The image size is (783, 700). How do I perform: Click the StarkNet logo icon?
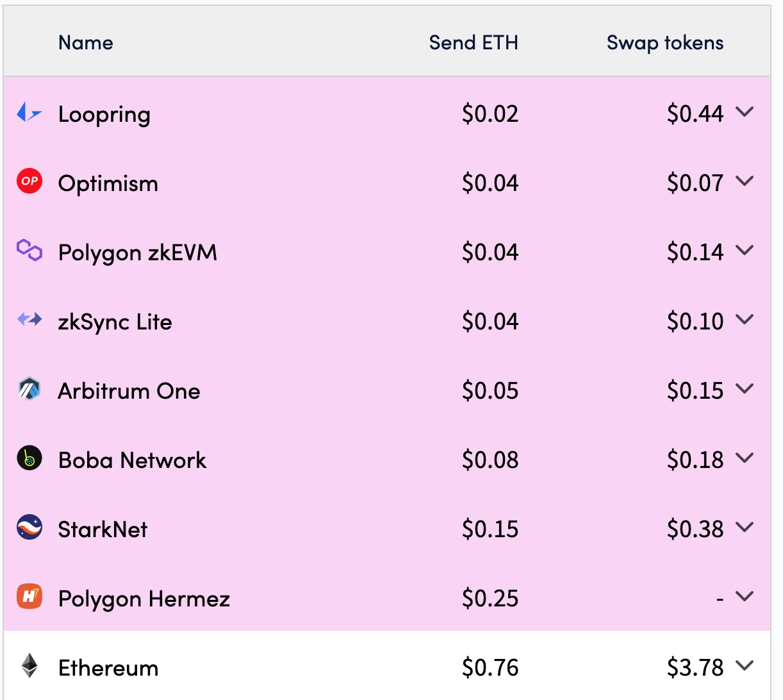click(x=29, y=528)
